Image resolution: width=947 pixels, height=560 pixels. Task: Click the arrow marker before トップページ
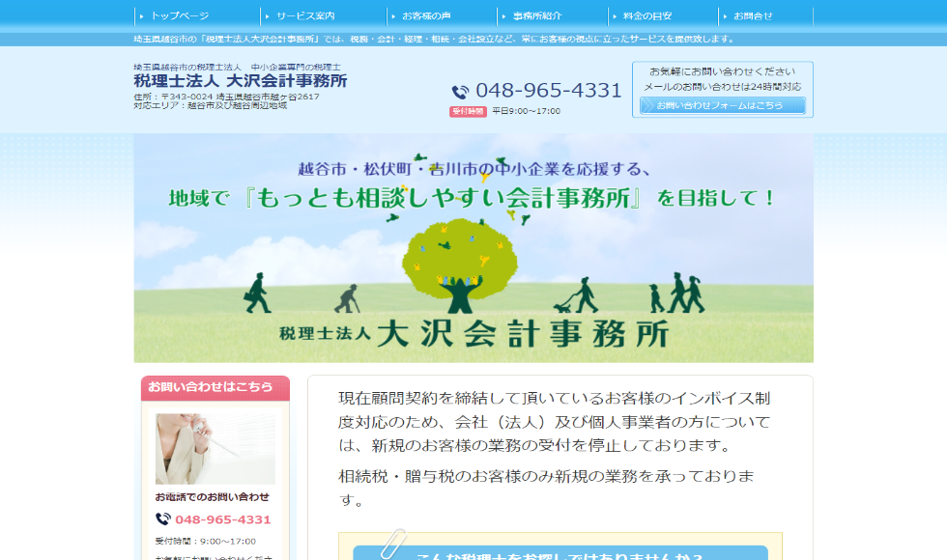141,16
